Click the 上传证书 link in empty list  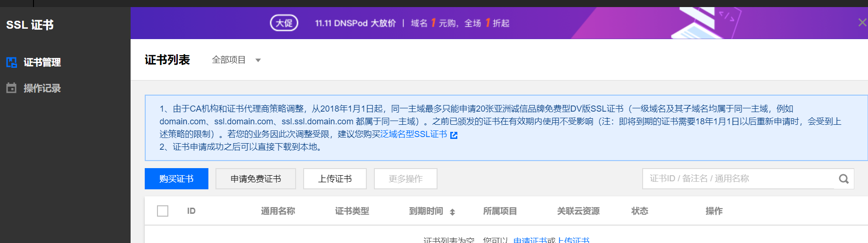click(x=573, y=240)
